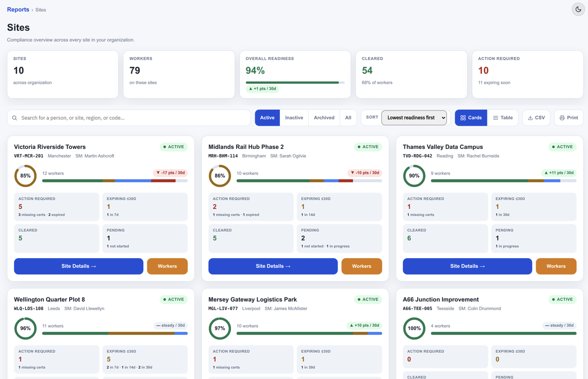Click the Workers 79 summary card
The width and height of the screenshot is (588, 379).
pos(179,75)
